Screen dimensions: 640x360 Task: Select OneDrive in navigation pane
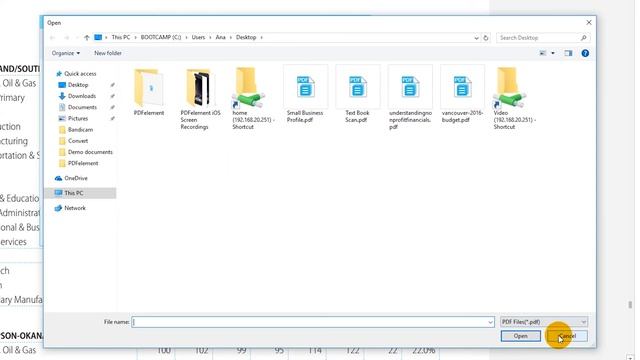[76, 178]
